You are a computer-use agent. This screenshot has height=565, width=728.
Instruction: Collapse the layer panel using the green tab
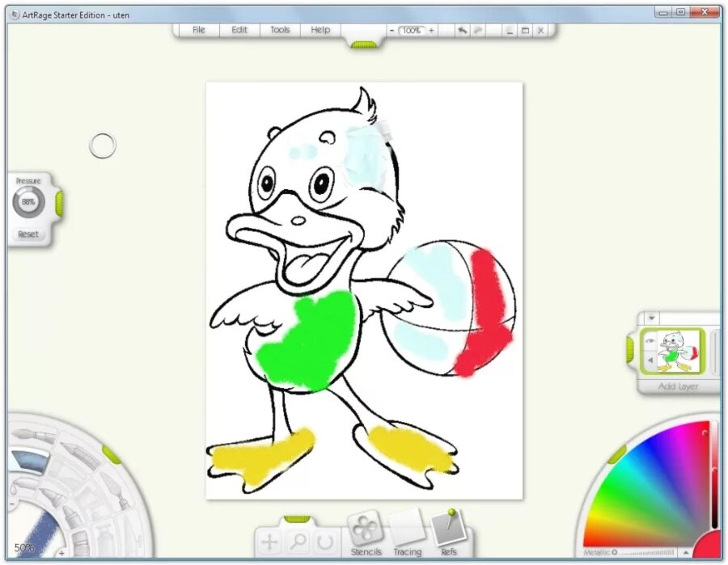pyautogui.click(x=630, y=350)
